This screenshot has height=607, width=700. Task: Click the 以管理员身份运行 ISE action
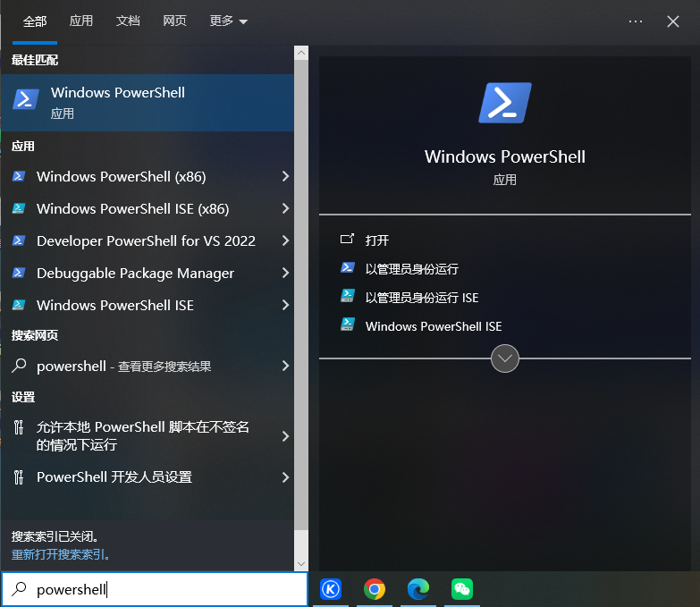coord(422,298)
